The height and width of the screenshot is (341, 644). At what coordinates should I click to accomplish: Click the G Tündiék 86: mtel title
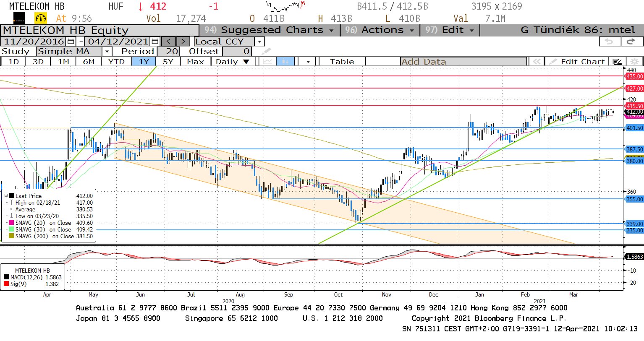[x=578, y=30]
